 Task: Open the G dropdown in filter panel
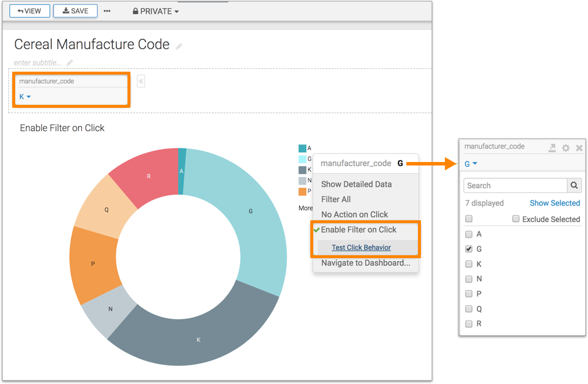(x=470, y=164)
